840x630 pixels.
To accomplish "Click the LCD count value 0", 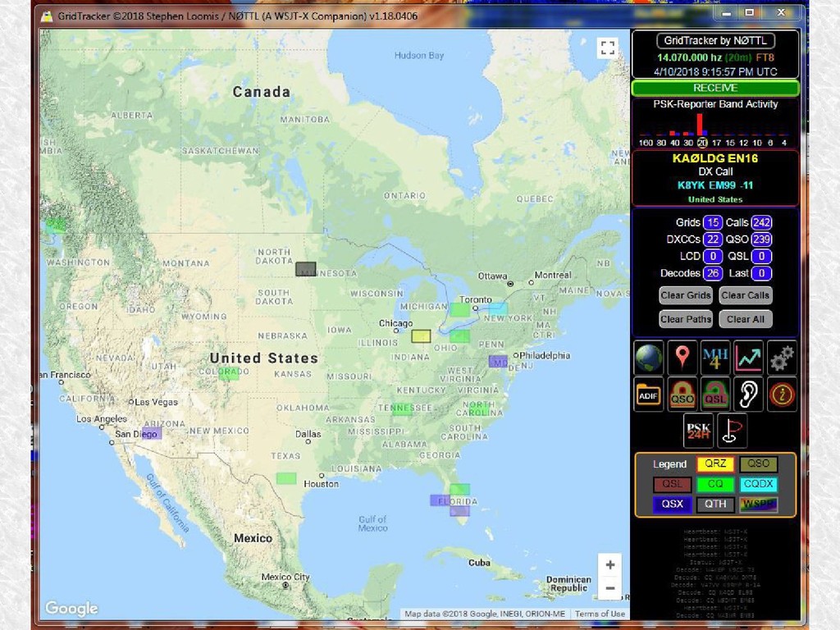I will click(713, 256).
